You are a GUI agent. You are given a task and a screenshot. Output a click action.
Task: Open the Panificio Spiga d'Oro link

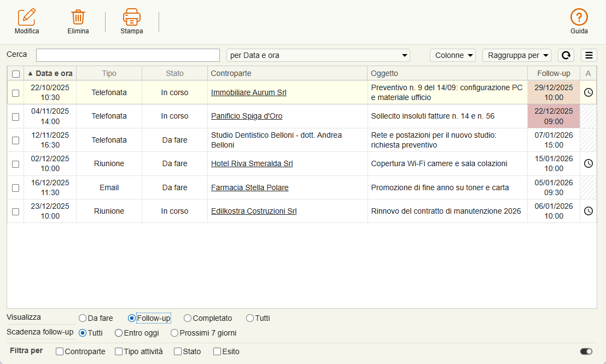click(x=247, y=116)
